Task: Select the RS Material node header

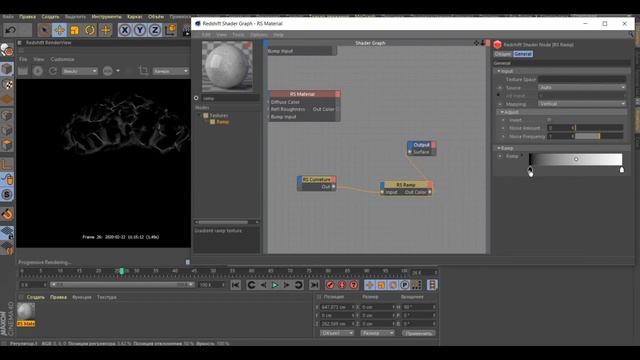Action: tap(302, 94)
